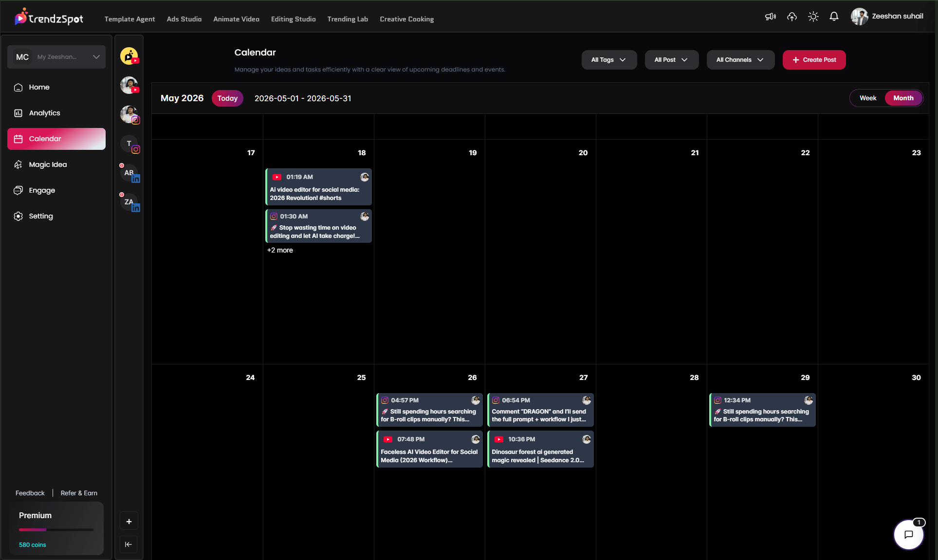This screenshot has height=560, width=938.
Task: Click the cloud upload icon
Action: pos(792,17)
